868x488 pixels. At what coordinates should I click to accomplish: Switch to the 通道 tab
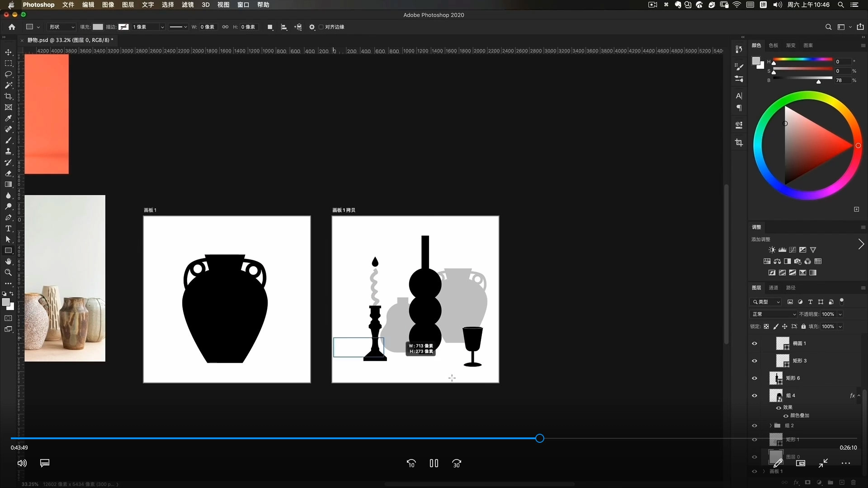pos(774,288)
